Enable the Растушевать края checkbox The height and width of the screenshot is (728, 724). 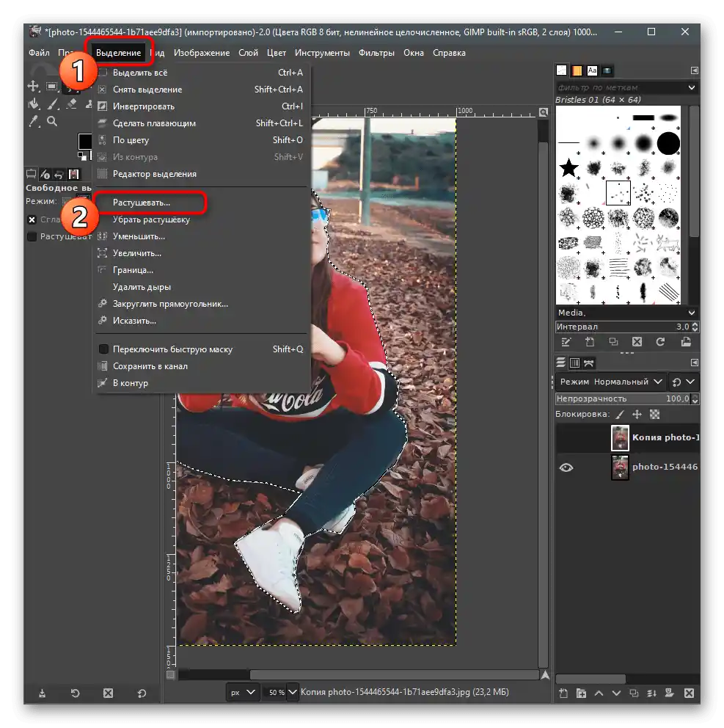tap(32, 237)
